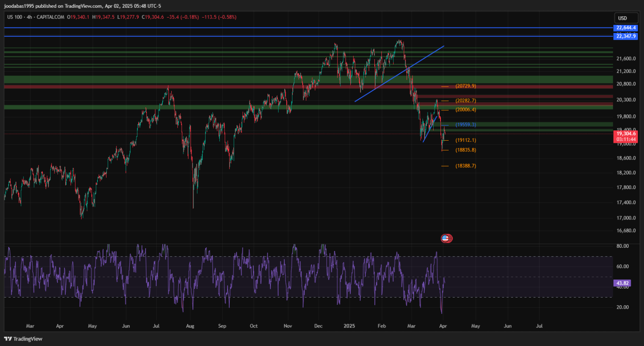
Task: Select the blue 22,644.4 price axis tag
Action: coord(626,28)
